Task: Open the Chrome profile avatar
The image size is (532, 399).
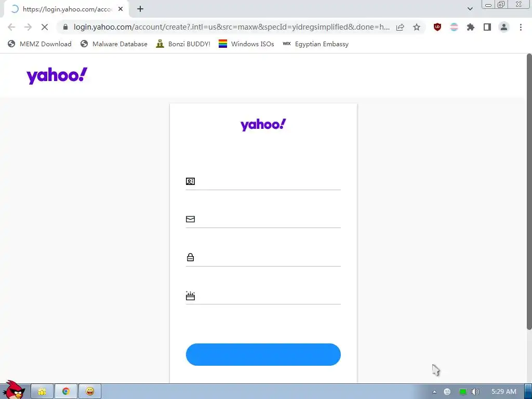Action: [x=504, y=27]
